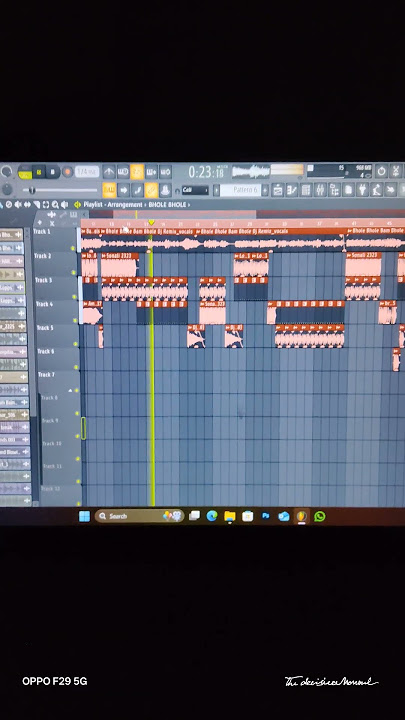Click the X icon above picker panel

click(x=52, y=223)
